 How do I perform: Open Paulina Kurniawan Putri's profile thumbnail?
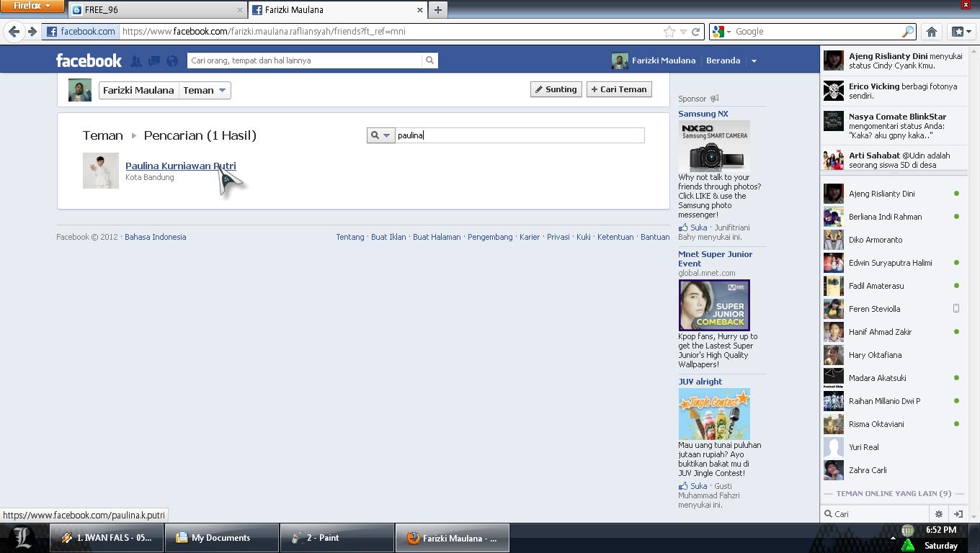101,171
